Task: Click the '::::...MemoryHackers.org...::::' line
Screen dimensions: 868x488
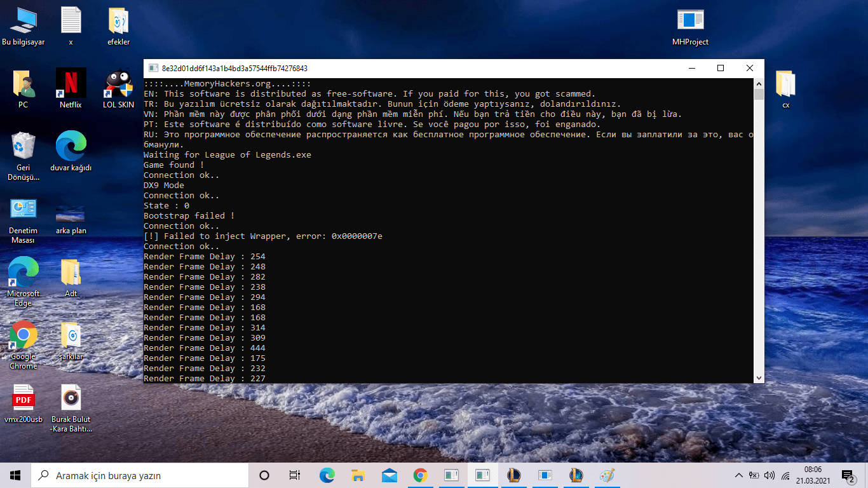Action: 227,84
